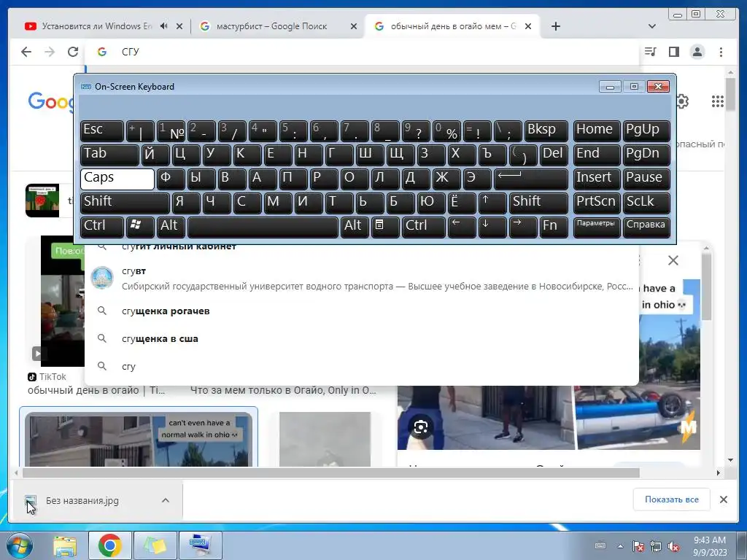This screenshot has height=560, width=747.
Task: Click the Windows logo key on keyboard
Action: (140, 227)
